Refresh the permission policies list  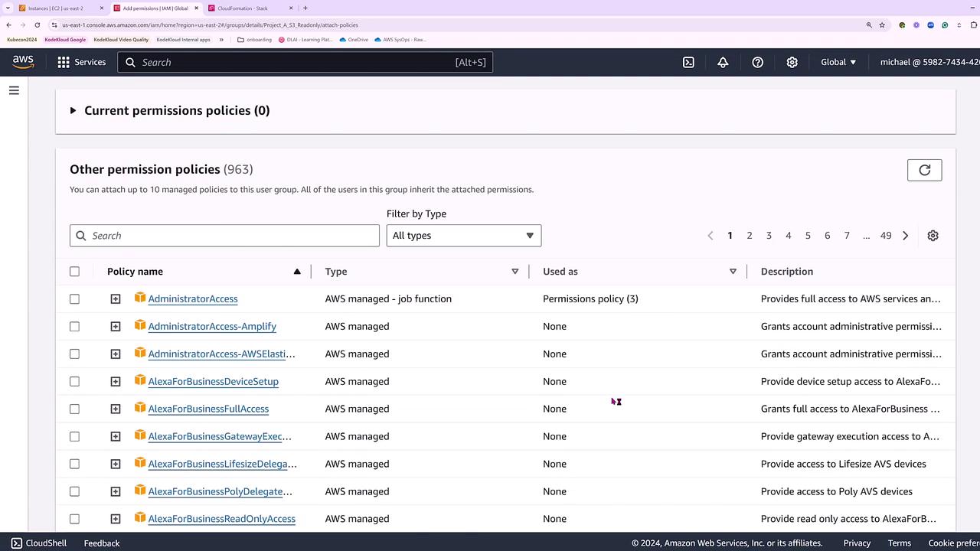[924, 170]
